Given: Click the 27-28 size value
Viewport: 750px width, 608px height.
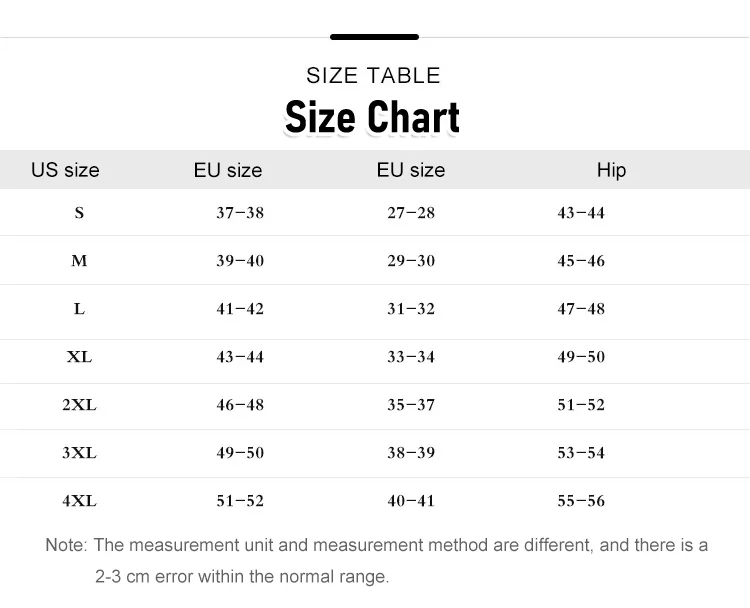Looking at the screenshot, I should tap(411, 213).
